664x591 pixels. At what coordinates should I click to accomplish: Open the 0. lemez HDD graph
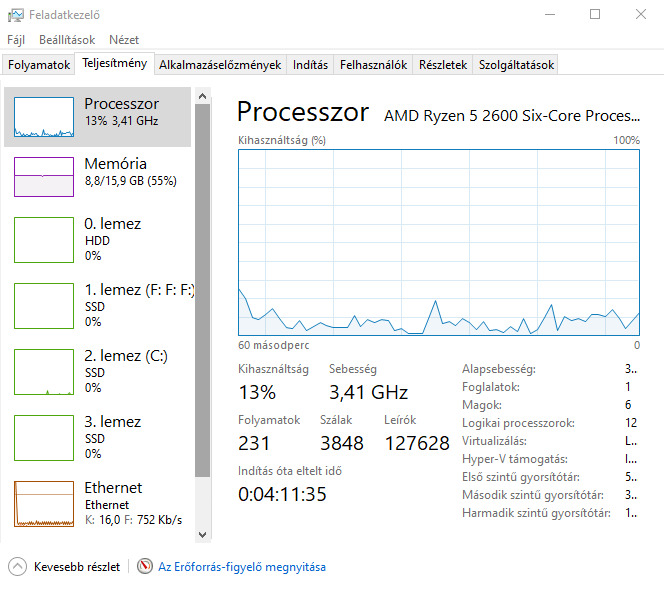44,239
